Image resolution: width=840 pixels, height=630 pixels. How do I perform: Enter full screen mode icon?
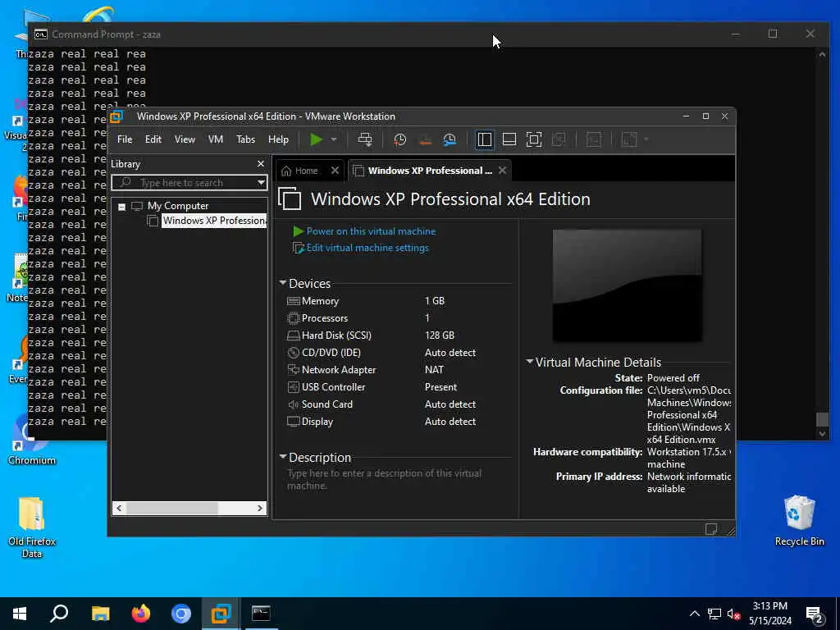coord(533,139)
